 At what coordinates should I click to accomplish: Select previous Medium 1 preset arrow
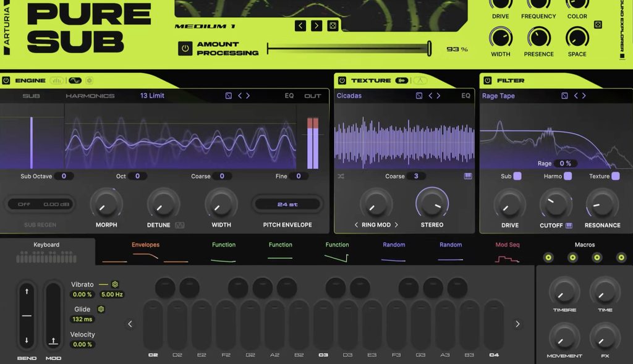[x=300, y=26]
